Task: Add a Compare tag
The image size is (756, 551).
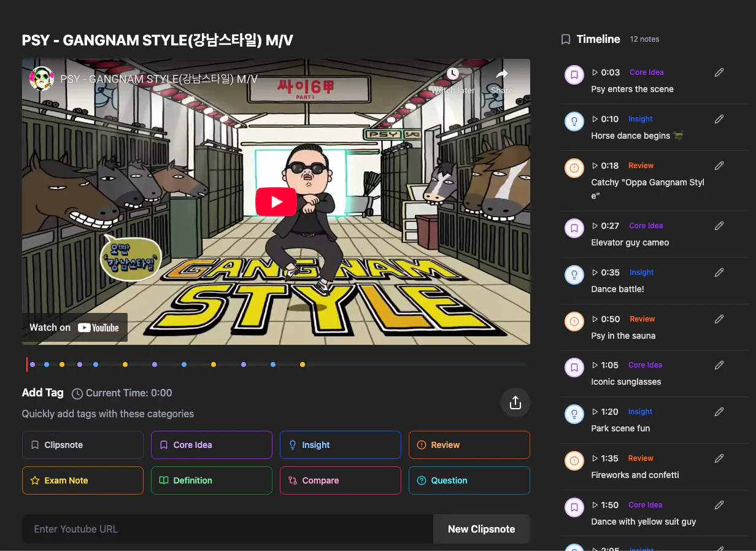Action: 341,480
